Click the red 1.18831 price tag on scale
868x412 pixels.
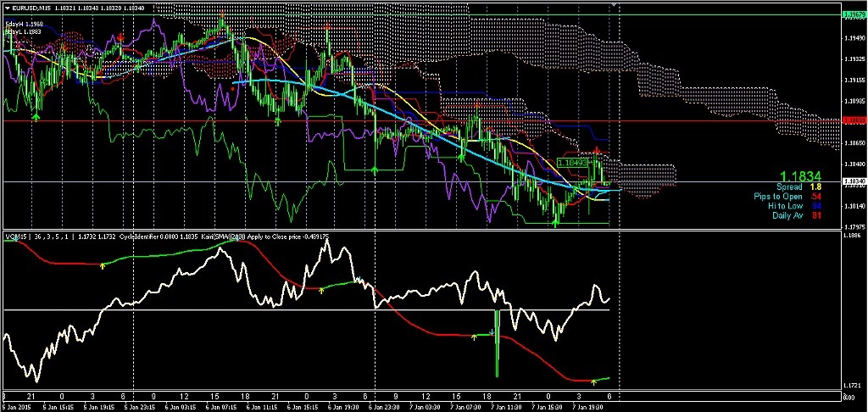[x=853, y=120]
